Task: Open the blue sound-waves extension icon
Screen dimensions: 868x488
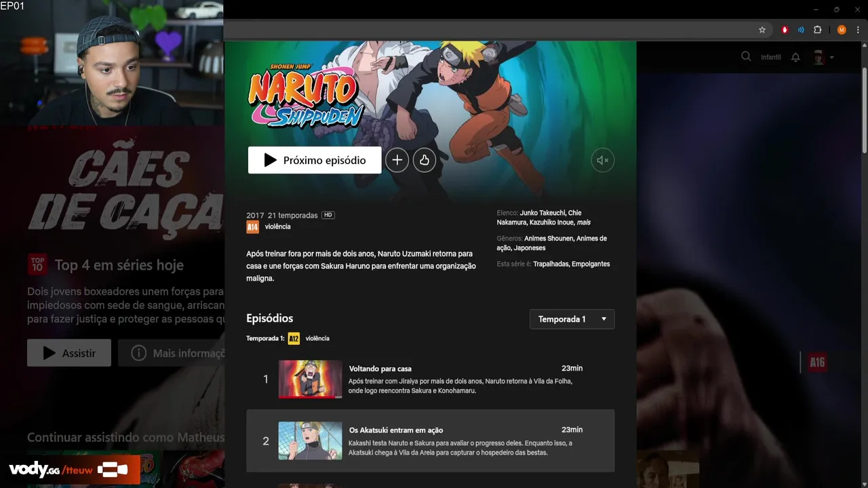Action: point(801,30)
